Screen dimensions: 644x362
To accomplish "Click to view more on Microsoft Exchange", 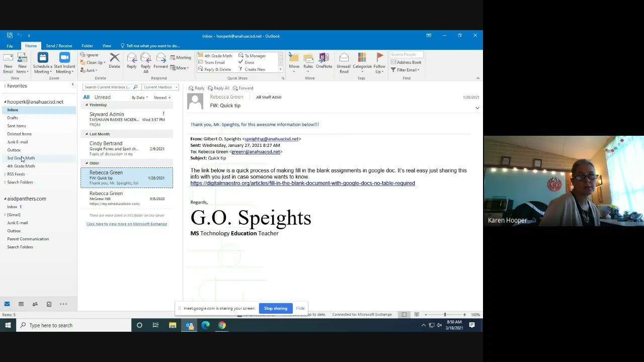I will (127, 224).
